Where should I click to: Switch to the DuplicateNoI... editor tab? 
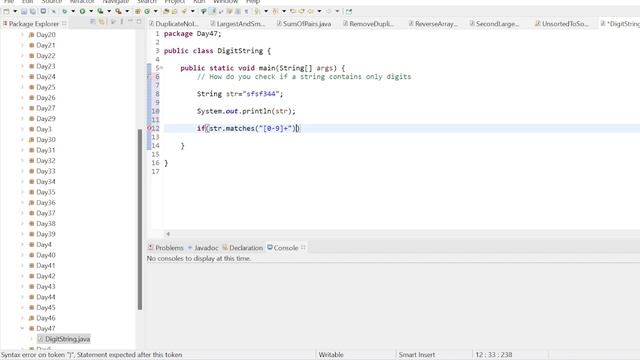coord(173,24)
